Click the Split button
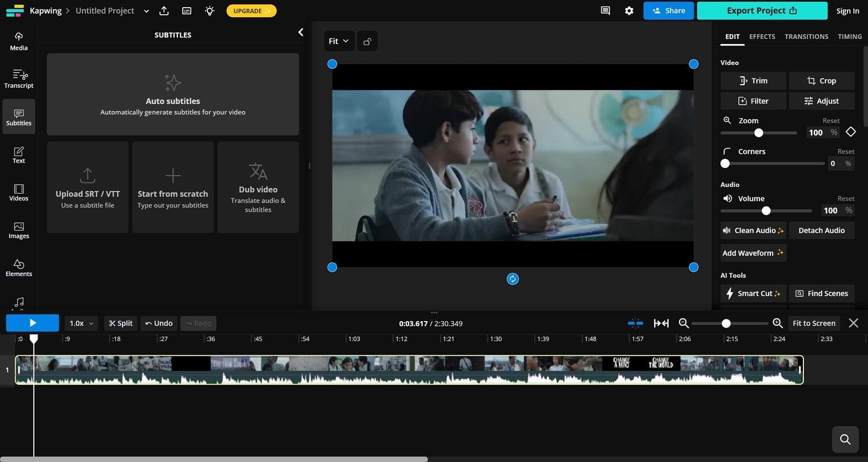This screenshot has width=868, height=462. [120, 323]
